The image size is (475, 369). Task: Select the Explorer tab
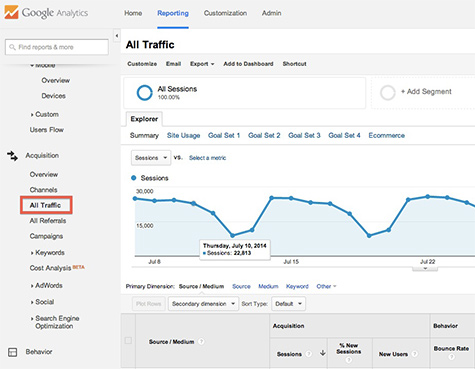144,119
